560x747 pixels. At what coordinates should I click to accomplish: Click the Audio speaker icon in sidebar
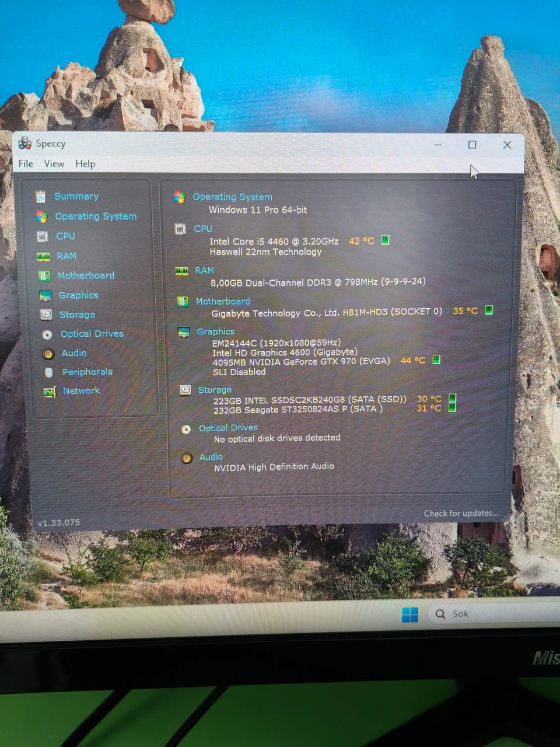(48, 354)
